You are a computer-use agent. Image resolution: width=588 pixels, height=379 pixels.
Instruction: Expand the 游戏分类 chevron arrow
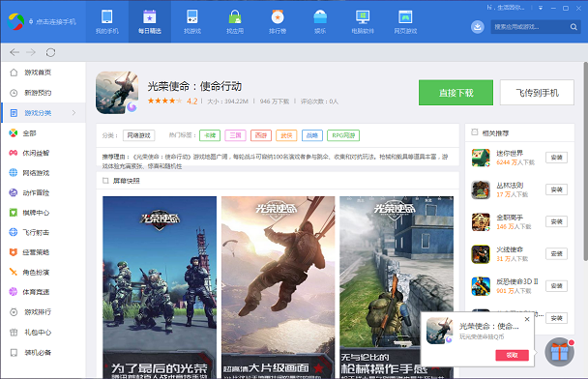(x=73, y=113)
